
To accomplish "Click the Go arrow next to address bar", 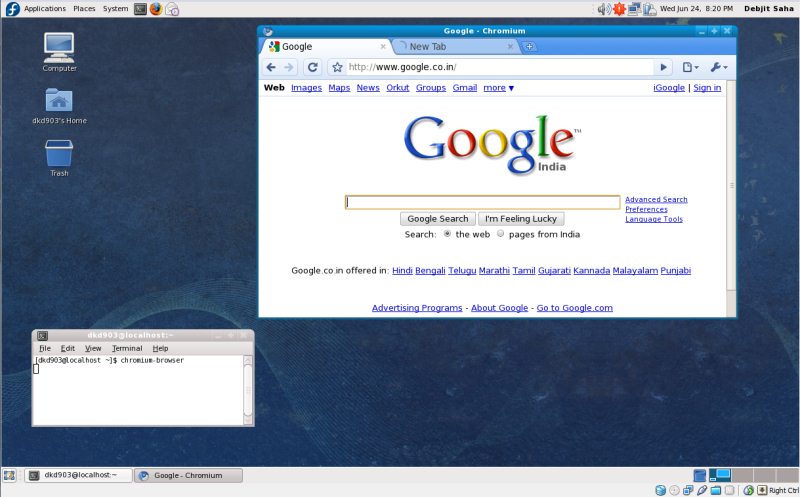I will [662, 67].
